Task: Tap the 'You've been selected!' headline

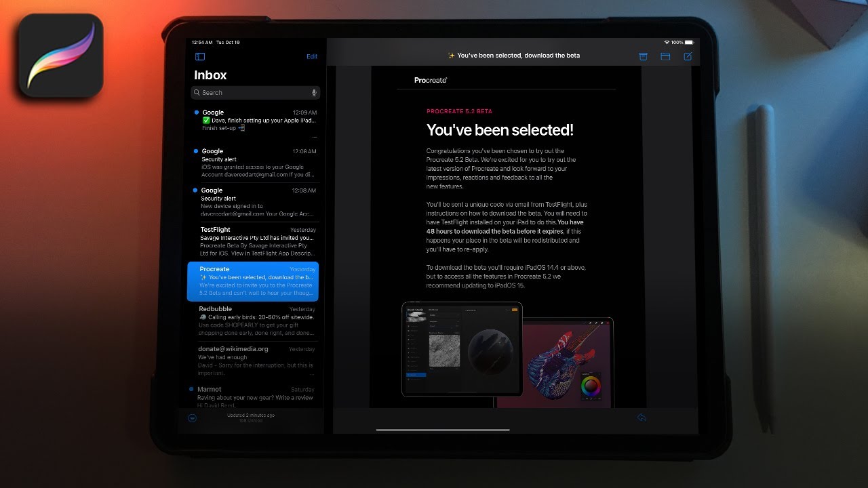Action: [500, 130]
